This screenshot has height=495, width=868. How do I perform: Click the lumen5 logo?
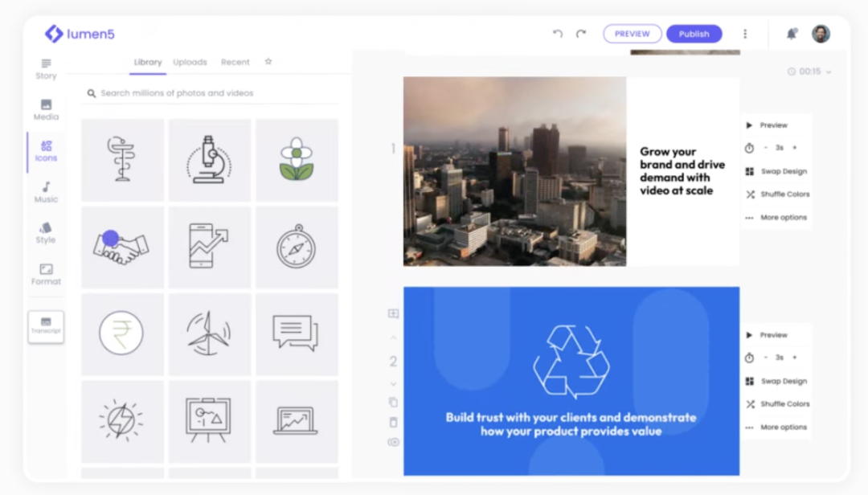click(80, 34)
